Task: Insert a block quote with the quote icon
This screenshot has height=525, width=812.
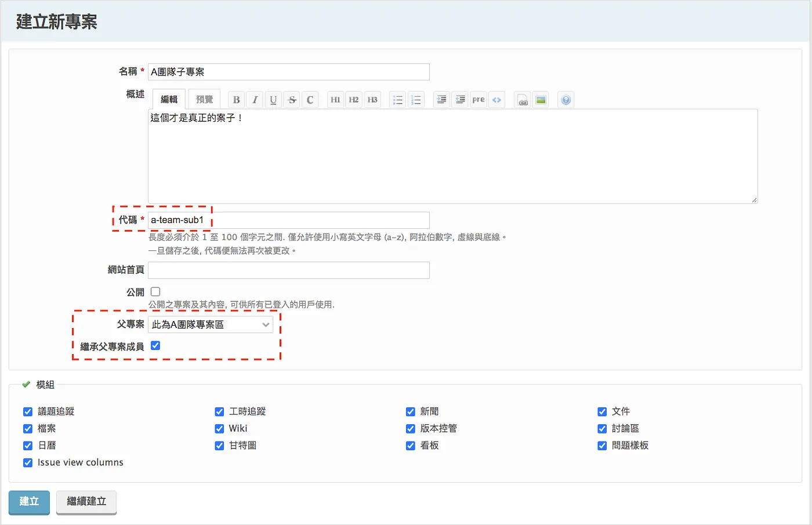Action: tap(441, 100)
